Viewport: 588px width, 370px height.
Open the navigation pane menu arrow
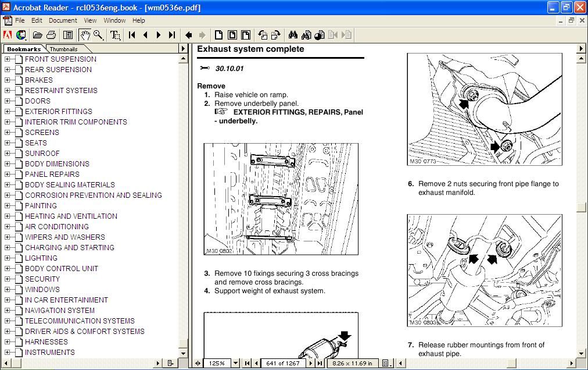(183, 48)
